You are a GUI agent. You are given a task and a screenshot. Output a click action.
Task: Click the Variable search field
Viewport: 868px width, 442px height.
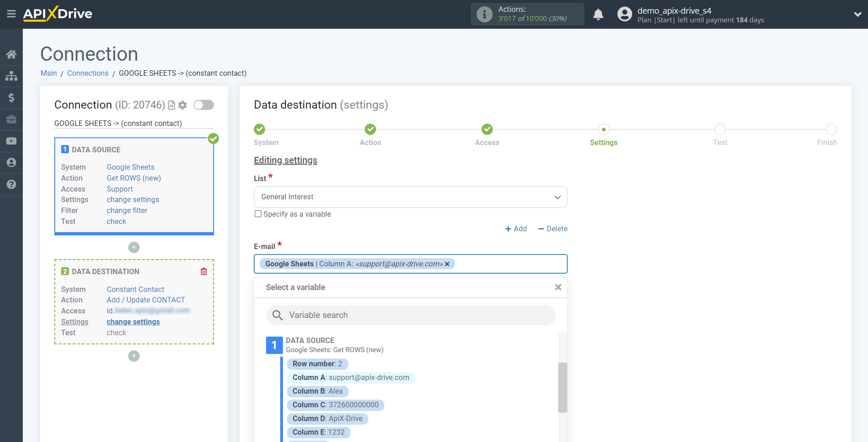click(x=410, y=315)
